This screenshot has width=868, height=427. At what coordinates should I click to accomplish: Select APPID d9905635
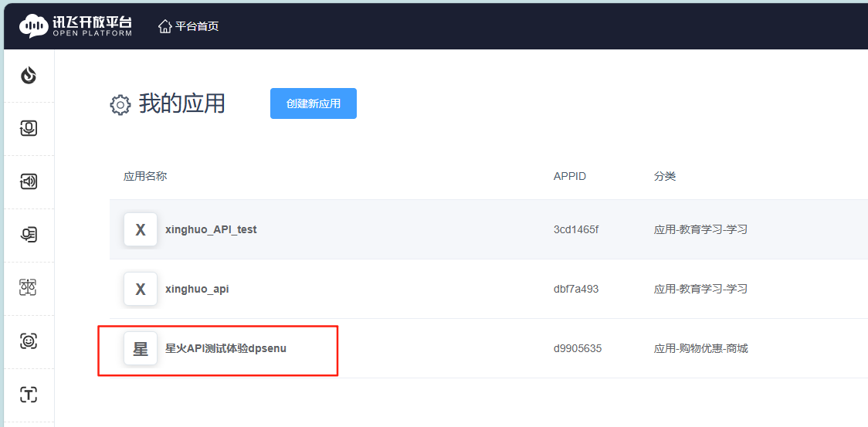pos(578,348)
